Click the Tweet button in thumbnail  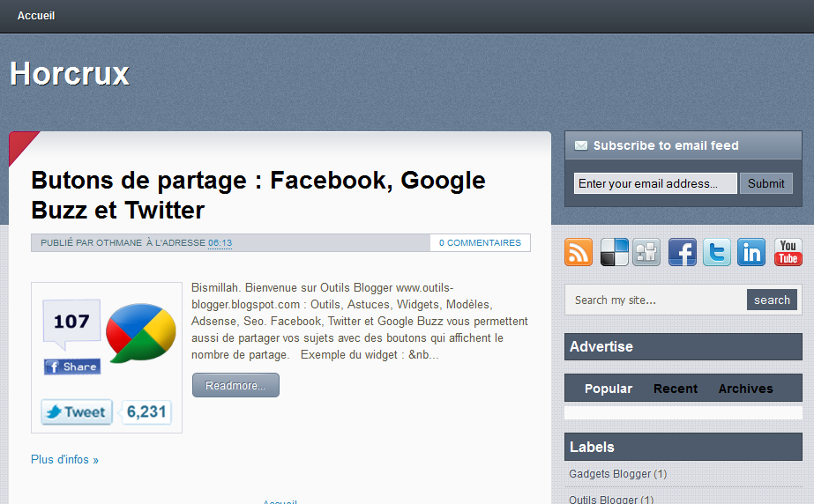pos(77,411)
